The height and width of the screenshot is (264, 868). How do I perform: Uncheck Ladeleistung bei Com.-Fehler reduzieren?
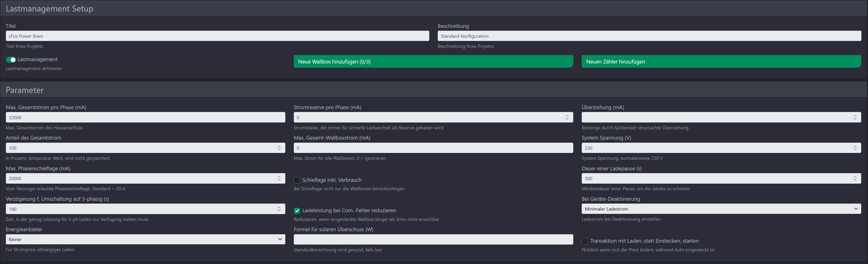[297, 211]
